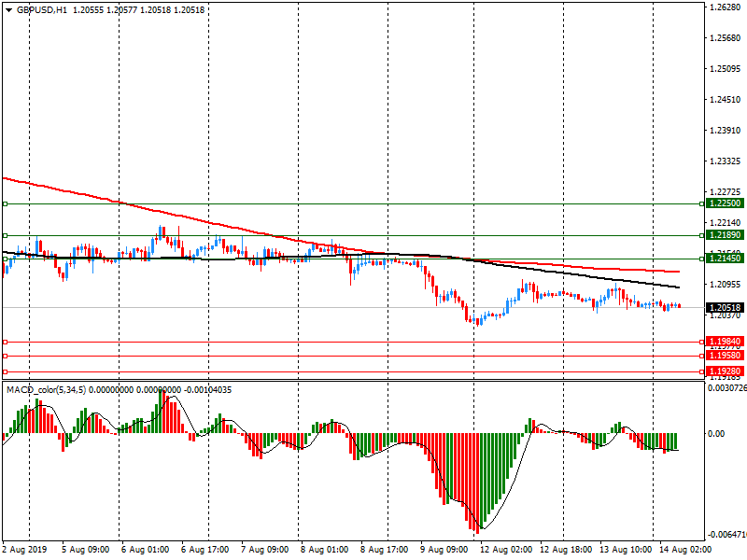Click time axis label 6 Aug 17:00

(204, 550)
